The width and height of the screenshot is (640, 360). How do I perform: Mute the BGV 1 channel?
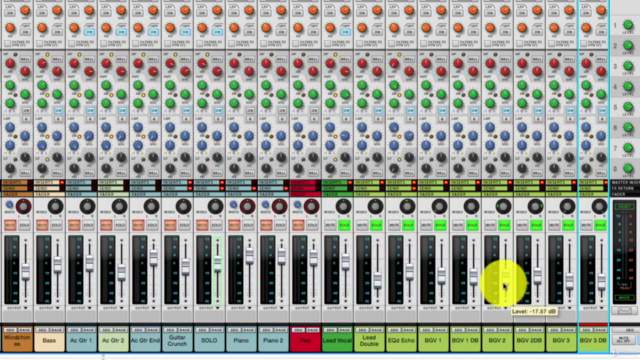click(x=426, y=225)
